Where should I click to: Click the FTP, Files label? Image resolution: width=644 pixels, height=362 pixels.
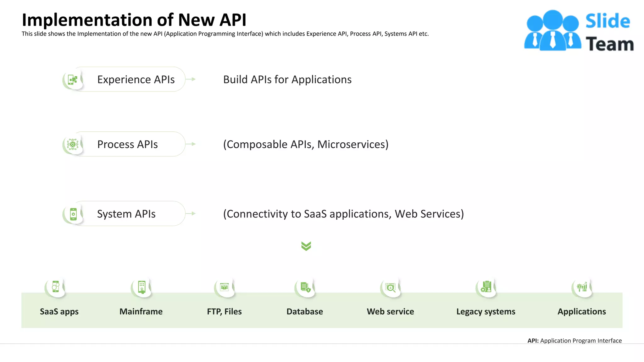tap(224, 312)
